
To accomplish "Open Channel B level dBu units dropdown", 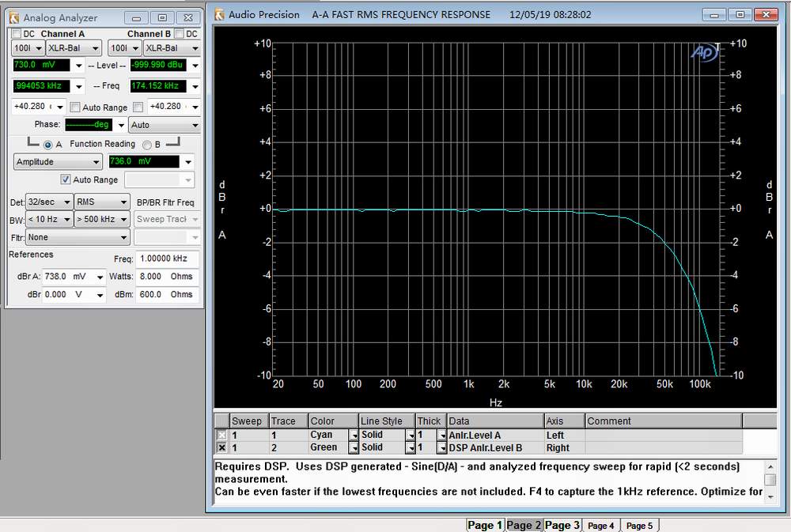I will [195, 66].
